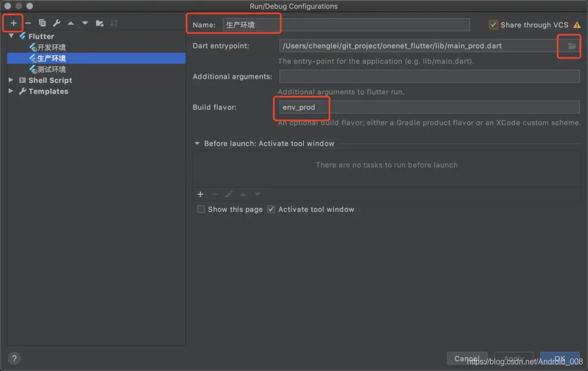This screenshot has width=588, height=371.
Task: Click the Shell Script group label
Action: pyautogui.click(x=50, y=80)
